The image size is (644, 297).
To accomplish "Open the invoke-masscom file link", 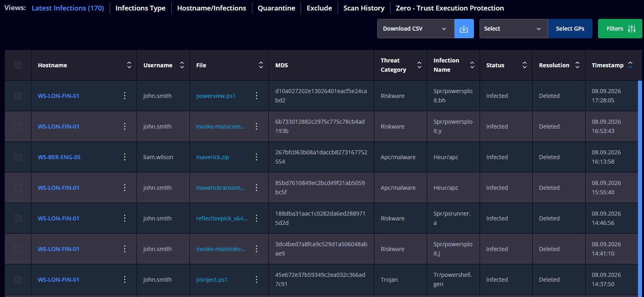I will pyautogui.click(x=220, y=127).
